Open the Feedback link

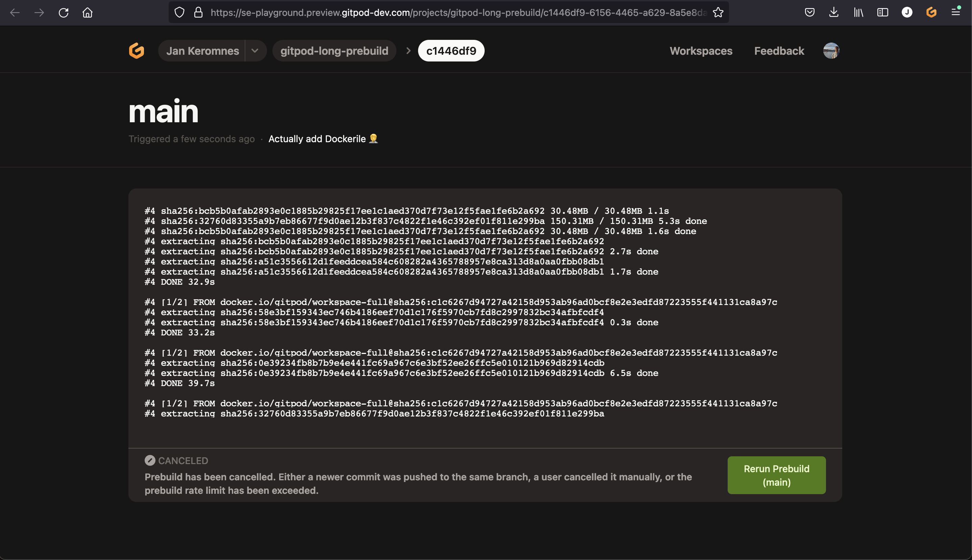[779, 51]
